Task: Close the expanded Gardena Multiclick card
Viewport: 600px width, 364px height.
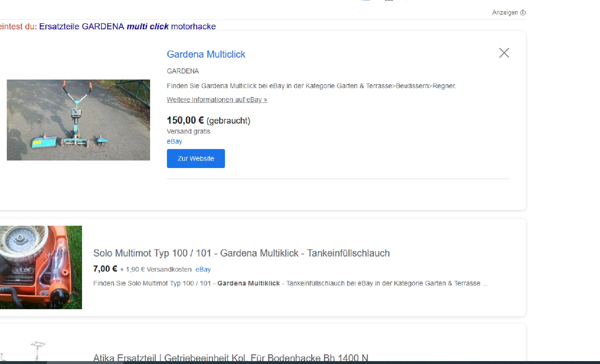Action: tap(504, 53)
